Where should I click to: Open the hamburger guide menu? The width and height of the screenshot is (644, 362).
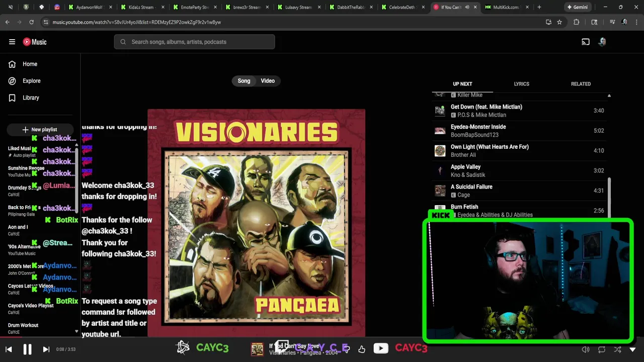click(x=12, y=42)
